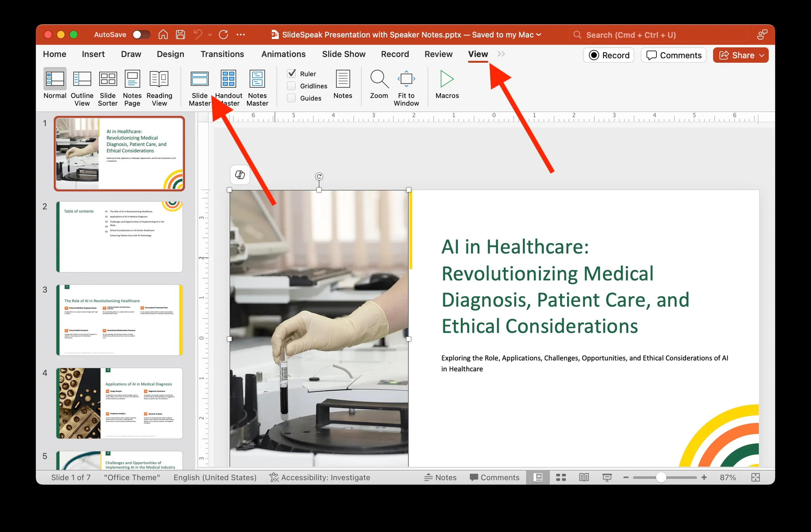Screen dimensions: 811x532
Task: Select slide 1 thumbnail
Action: [119, 154]
